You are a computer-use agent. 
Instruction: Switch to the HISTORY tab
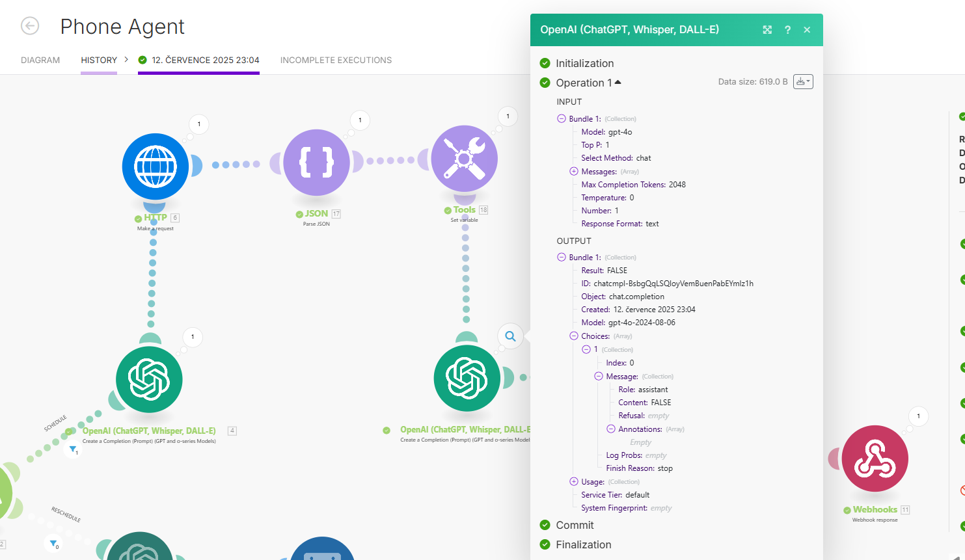click(x=99, y=60)
